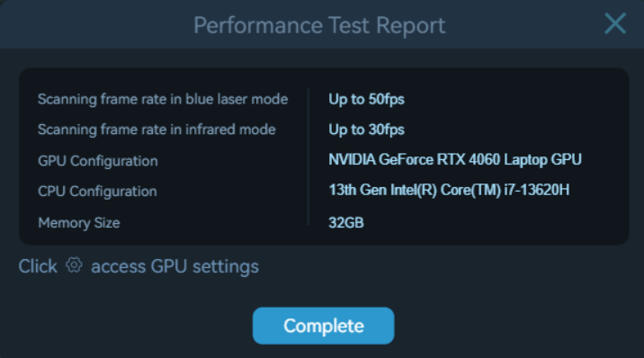The width and height of the screenshot is (644, 358).
Task: Click the Complete button
Action: click(x=323, y=326)
